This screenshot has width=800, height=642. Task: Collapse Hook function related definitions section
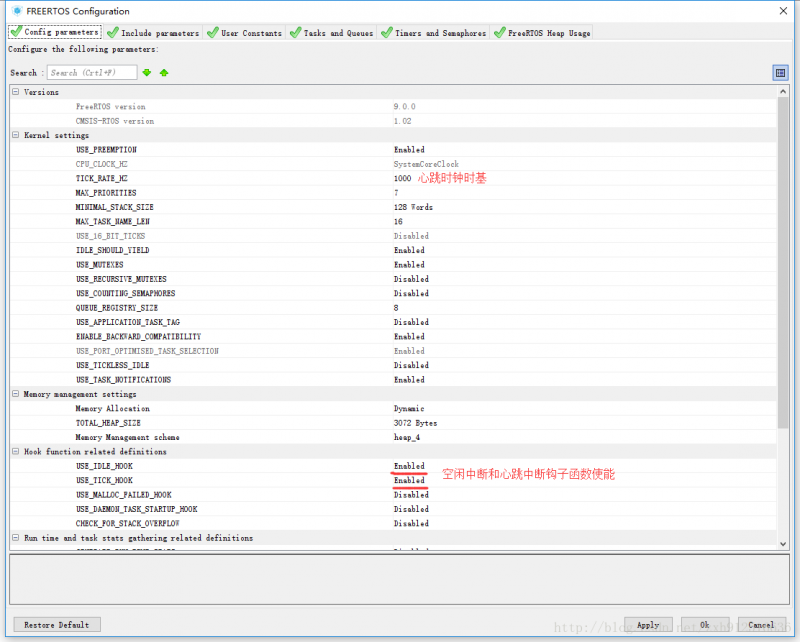tap(16, 452)
